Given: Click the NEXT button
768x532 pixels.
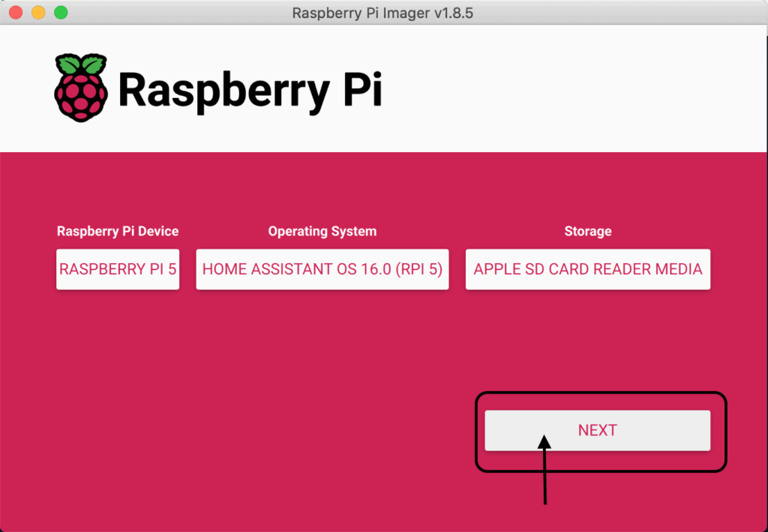Looking at the screenshot, I should point(597,430).
